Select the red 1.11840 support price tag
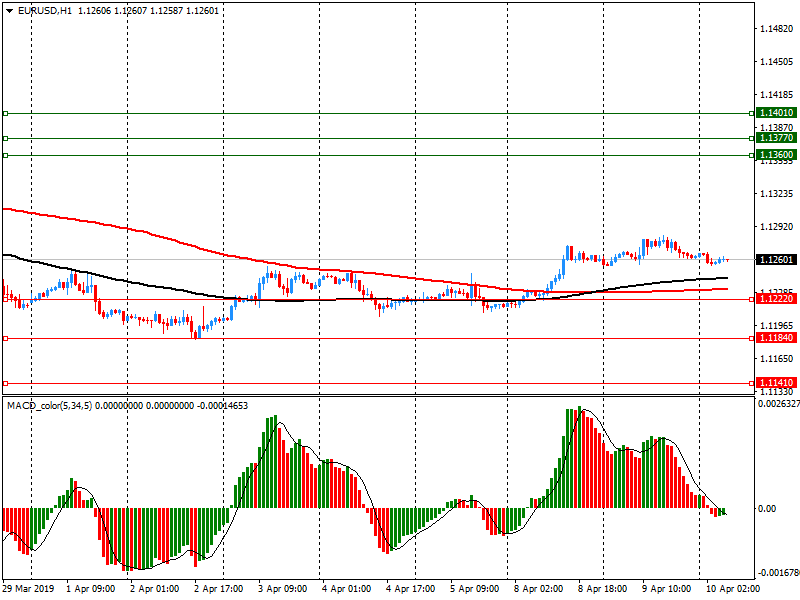The image size is (800, 600). pos(776,338)
